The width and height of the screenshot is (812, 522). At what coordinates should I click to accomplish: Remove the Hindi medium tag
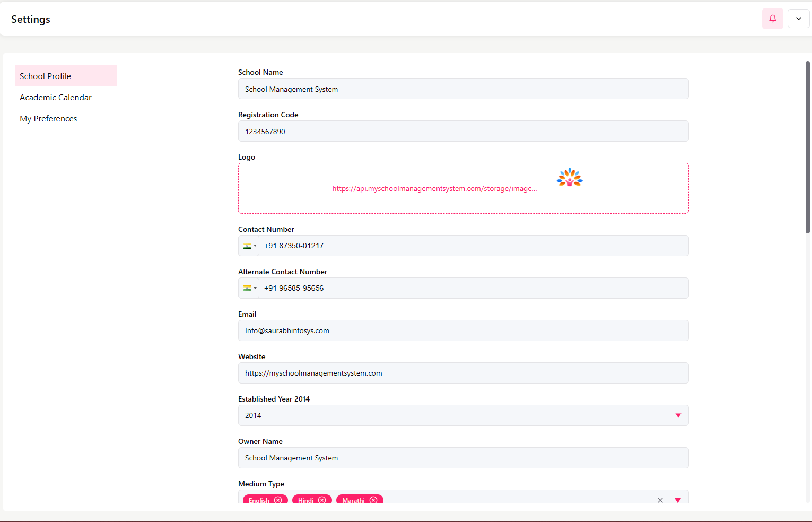(x=322, y=500)
